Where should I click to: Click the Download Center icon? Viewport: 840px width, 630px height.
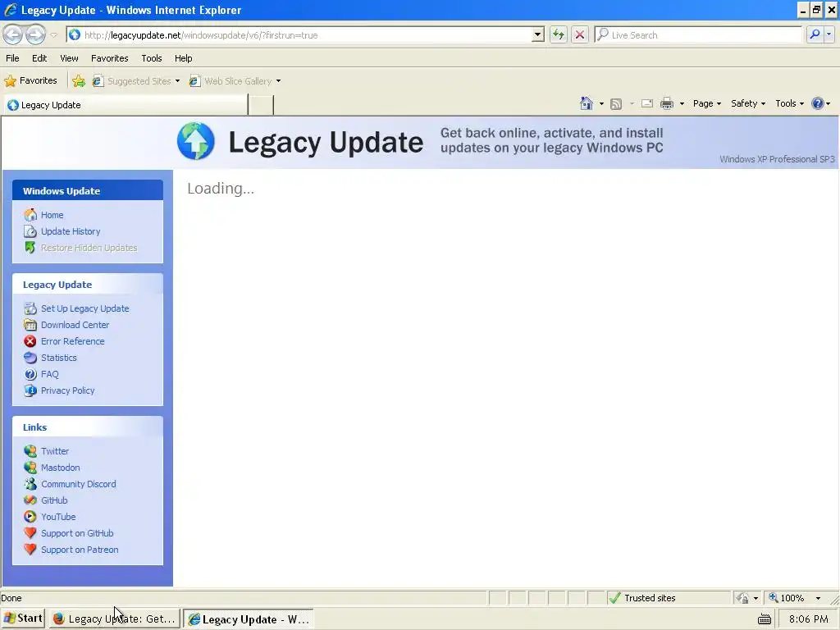pos(30,325)
